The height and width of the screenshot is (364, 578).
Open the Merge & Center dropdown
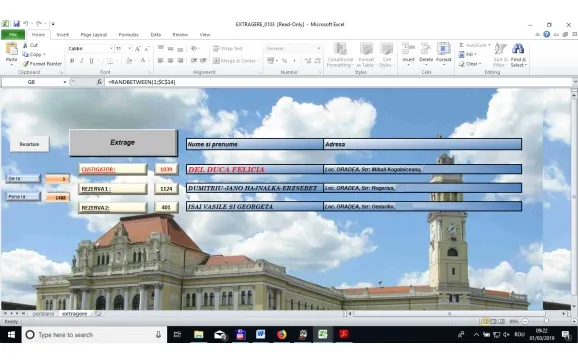259,61
